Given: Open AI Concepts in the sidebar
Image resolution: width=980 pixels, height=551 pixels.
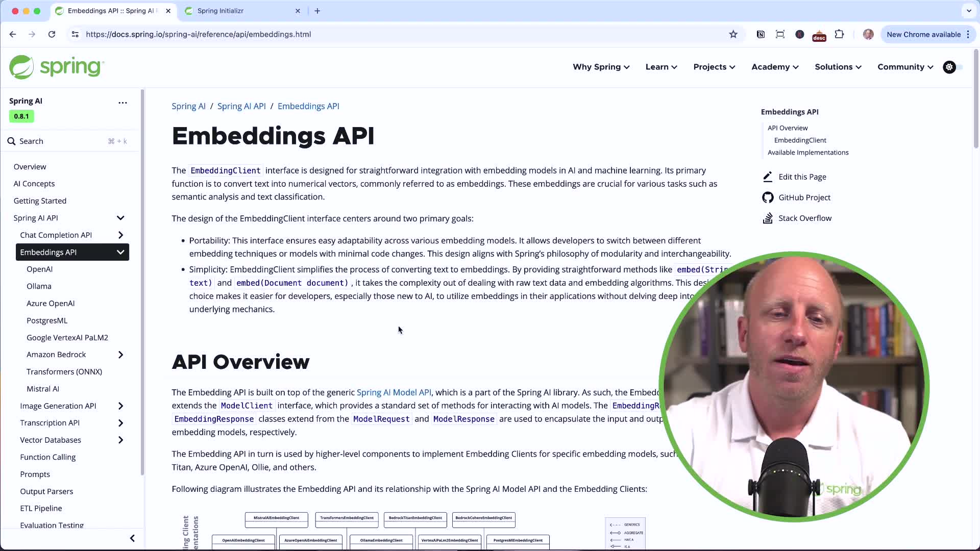Looking at the screenshot, I should click(34, 184).
